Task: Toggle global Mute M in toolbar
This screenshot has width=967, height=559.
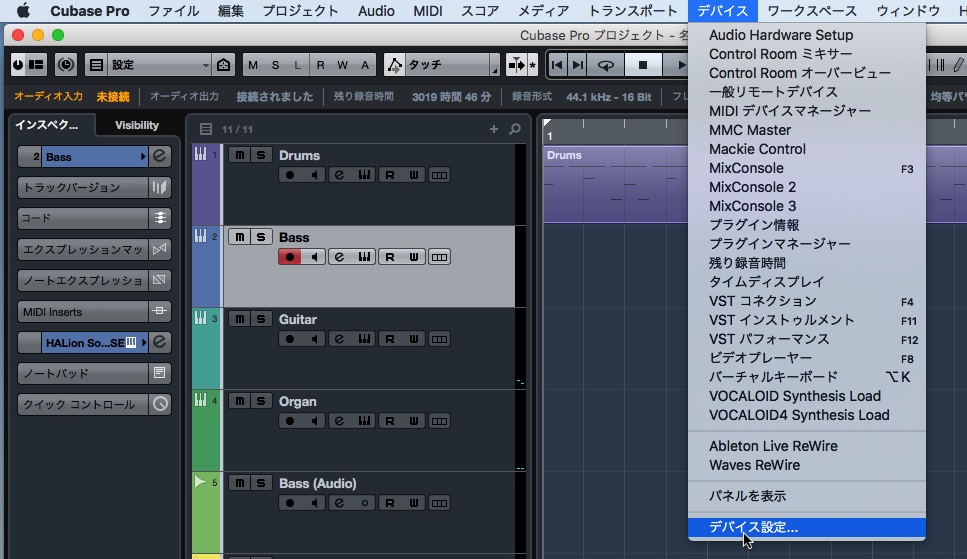Action: (253, 65)
